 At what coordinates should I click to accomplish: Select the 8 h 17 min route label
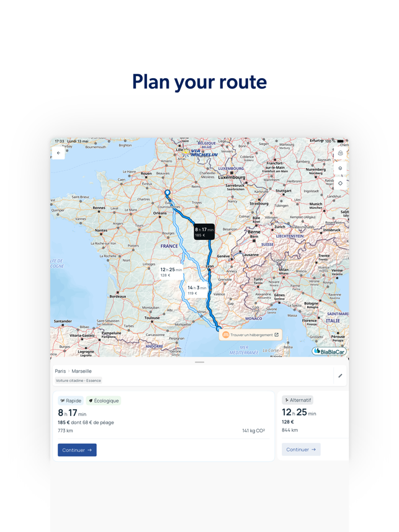204,232
